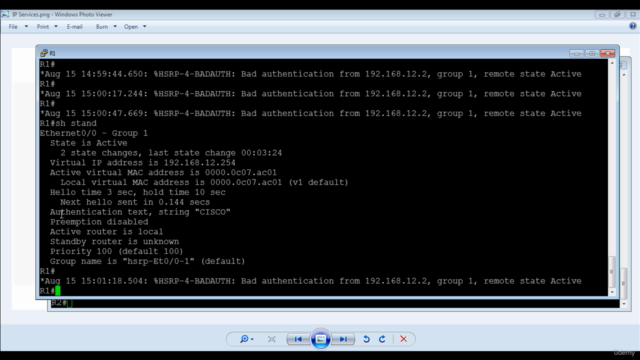Screen dimensions: 640x360
Task: Click the R1 terminal scroll up arrow
Action: click(612, 63)
